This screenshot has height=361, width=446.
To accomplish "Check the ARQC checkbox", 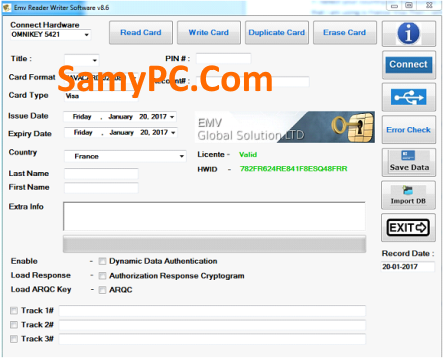I will tap(102, 290).
